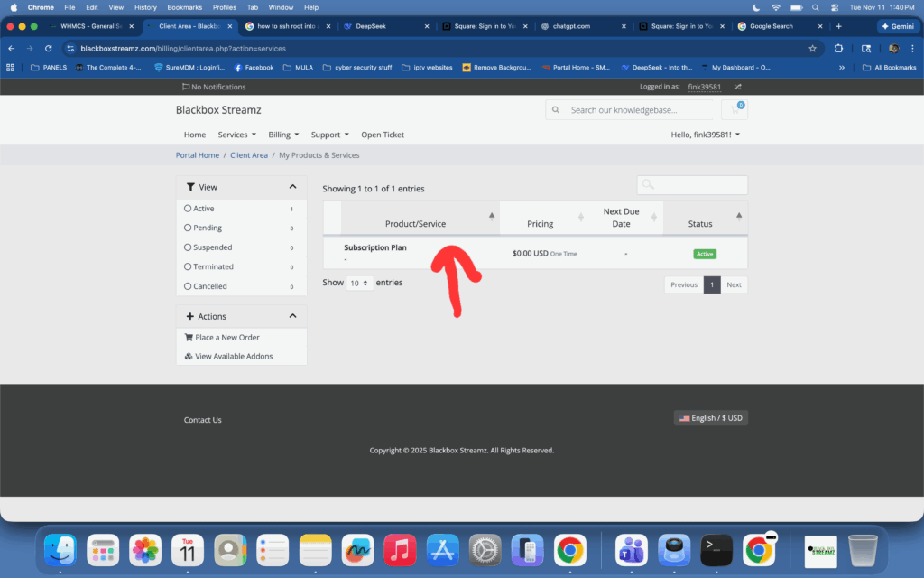Change entries shown per page dropdown
The height and width of the screenshot is (578, 924).
coord(360,284)
